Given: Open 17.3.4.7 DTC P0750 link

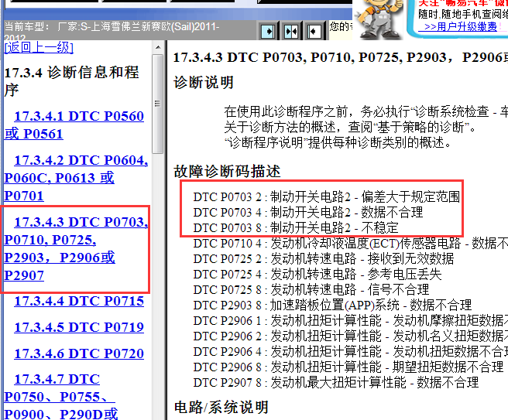Looking at the screenshot, I should [x=61, y=397].
